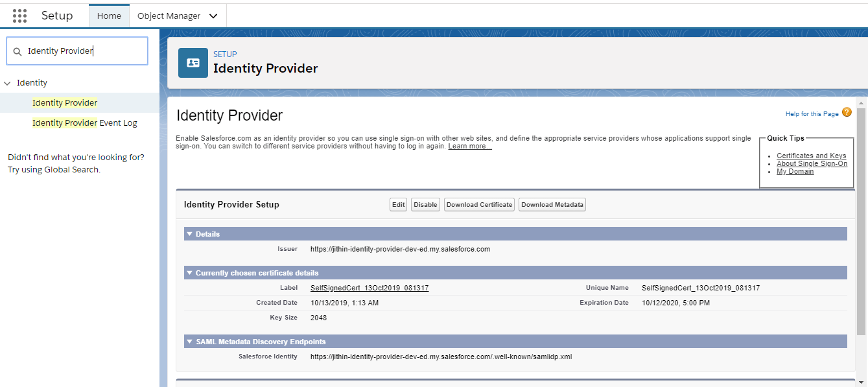The width and height of the screenshot is (868, 387).
Task: Open the Learn more link
Action: [x=470, y=147]
